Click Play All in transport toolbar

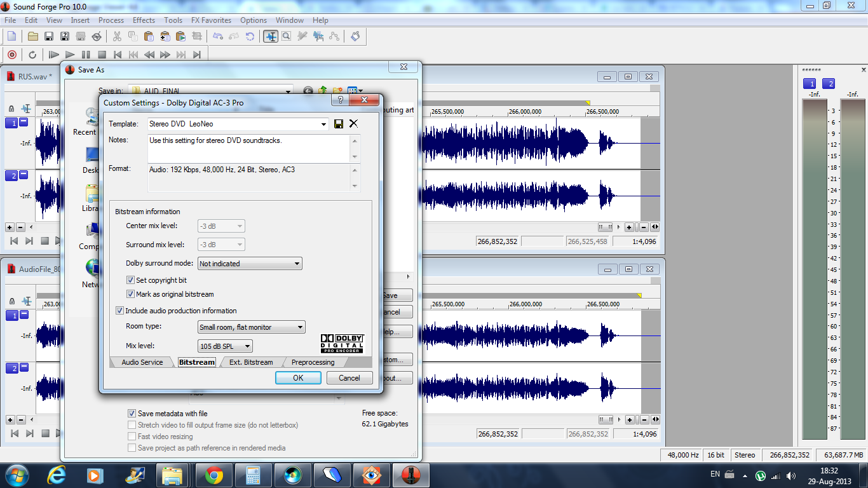(54, 55)
